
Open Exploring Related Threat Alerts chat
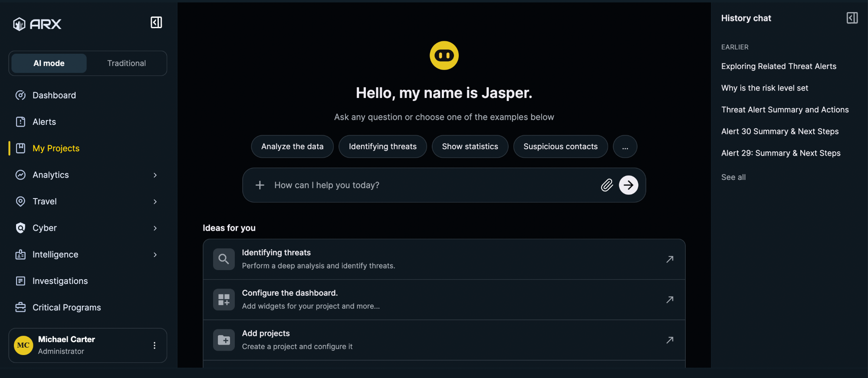(x=779, y=66)
